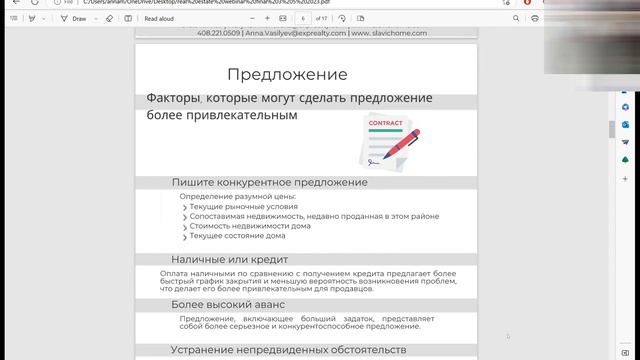Click heading Пишите конкурентное предложение
The height and width of the screenshot is (360, 640).
click(269, 182)
